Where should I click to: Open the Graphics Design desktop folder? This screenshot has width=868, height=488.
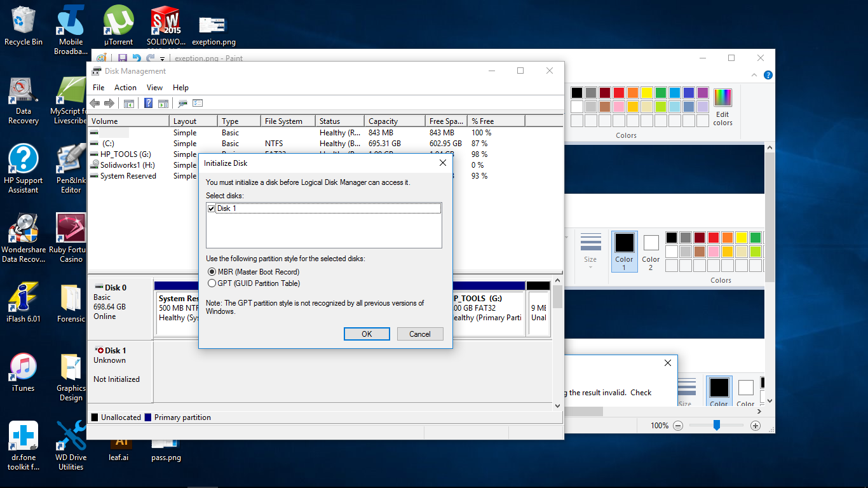point(71,377)
